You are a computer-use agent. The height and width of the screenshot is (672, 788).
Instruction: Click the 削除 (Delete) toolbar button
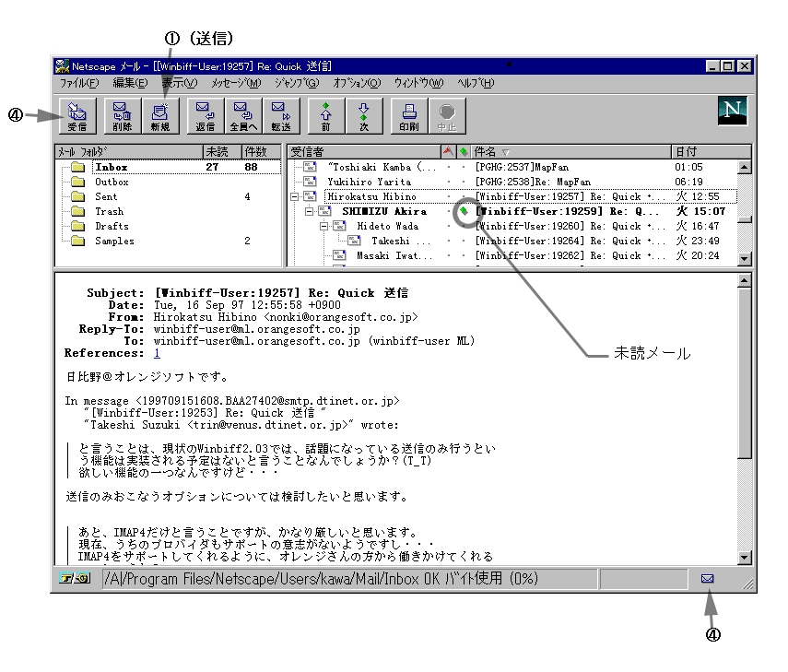point(123,116)
